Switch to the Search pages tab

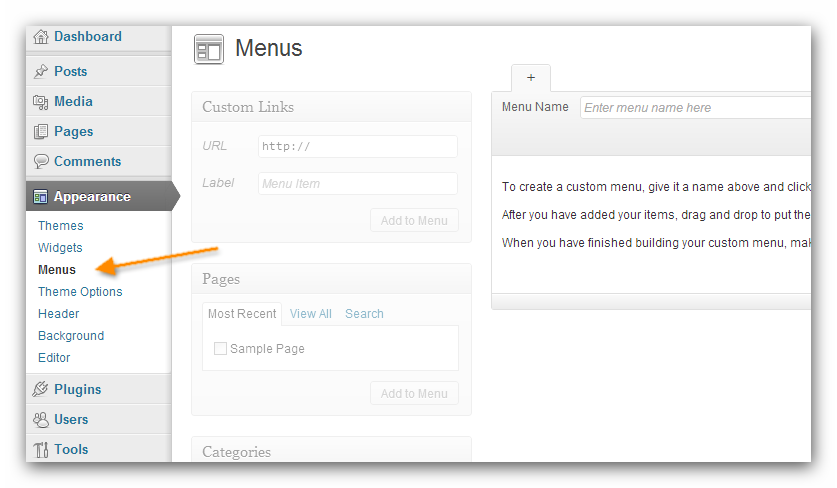pos(364,314)
